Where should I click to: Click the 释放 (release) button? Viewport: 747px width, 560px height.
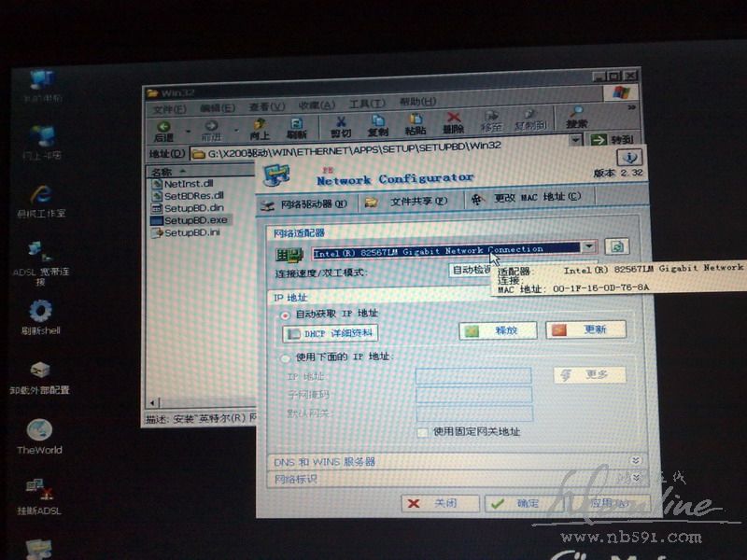[498, 330]
